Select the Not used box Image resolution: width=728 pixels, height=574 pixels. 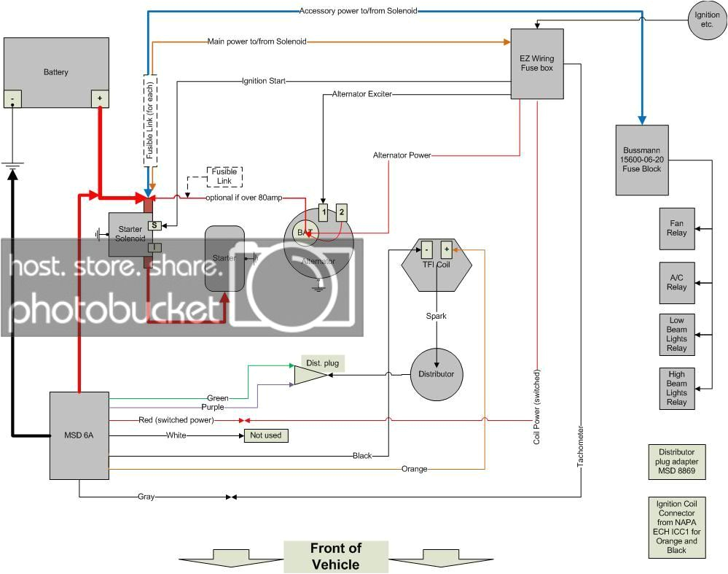pos(265,435)
